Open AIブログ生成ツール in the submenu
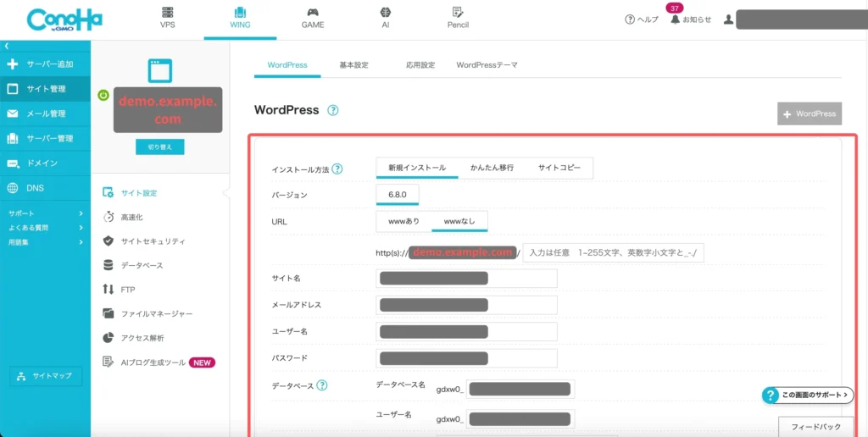This screenshot has width=868, height=437. coord(160,362)
